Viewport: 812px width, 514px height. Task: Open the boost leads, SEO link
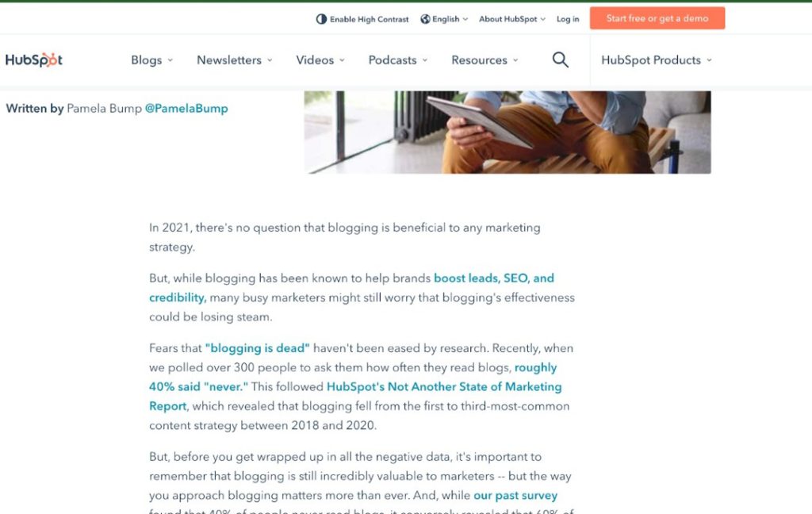tap(351, 288)
